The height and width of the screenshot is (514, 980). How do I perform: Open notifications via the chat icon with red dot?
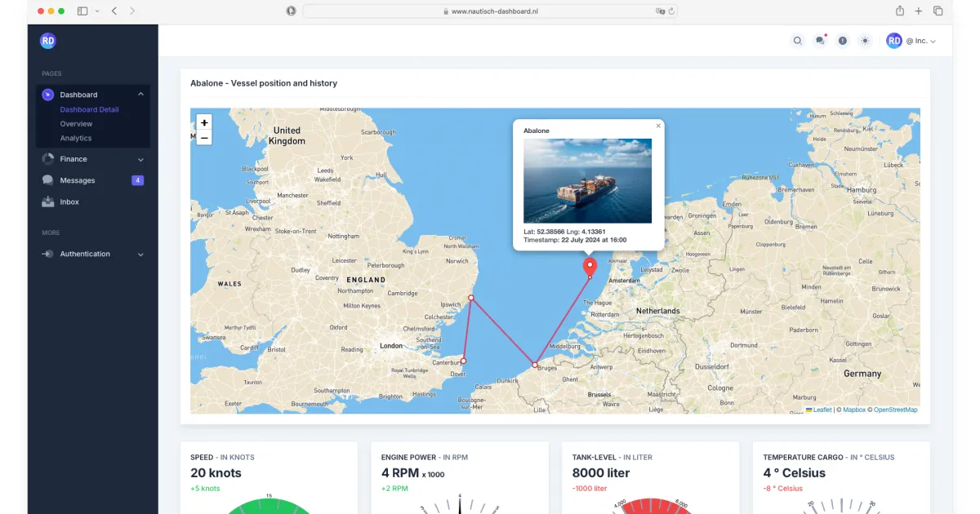click(x=820, y=40)
